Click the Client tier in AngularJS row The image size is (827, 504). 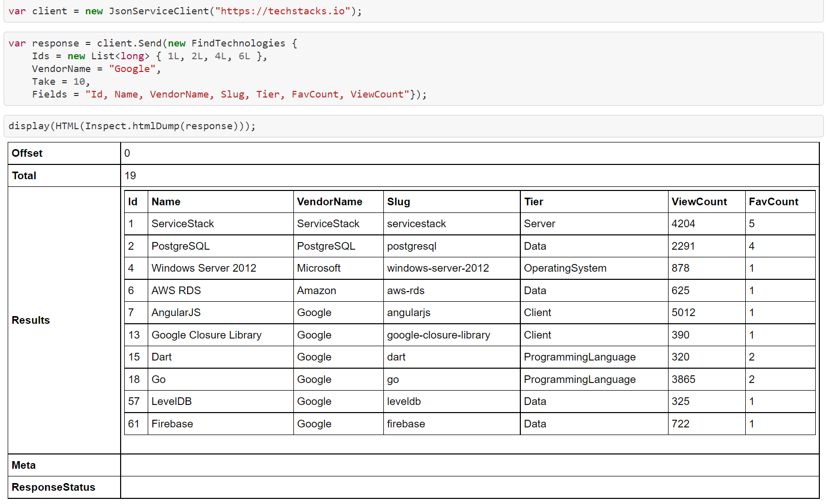594,313
